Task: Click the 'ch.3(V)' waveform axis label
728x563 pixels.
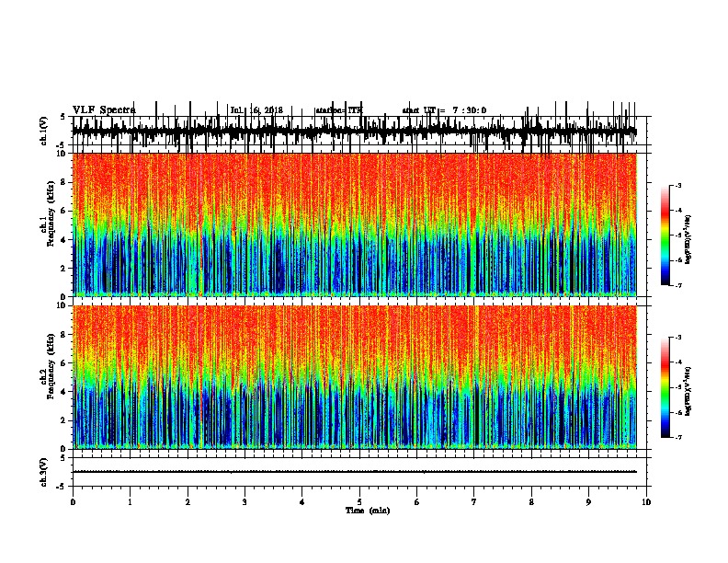Action: pyautogui.click(x=44, y=472)
